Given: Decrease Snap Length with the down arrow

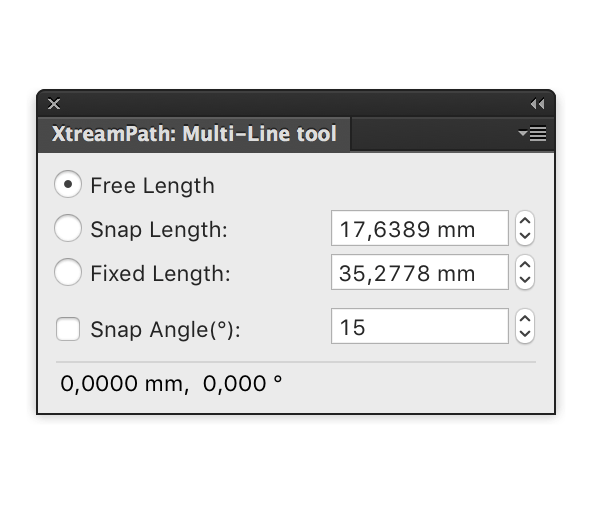Looking at the screenshot, I should (x=525, y=236).
